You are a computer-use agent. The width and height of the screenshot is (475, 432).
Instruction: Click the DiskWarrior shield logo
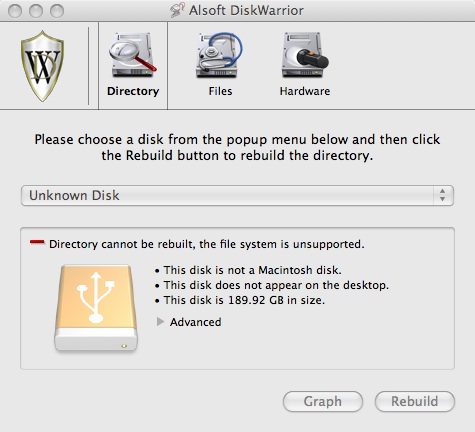pos(43,66)
